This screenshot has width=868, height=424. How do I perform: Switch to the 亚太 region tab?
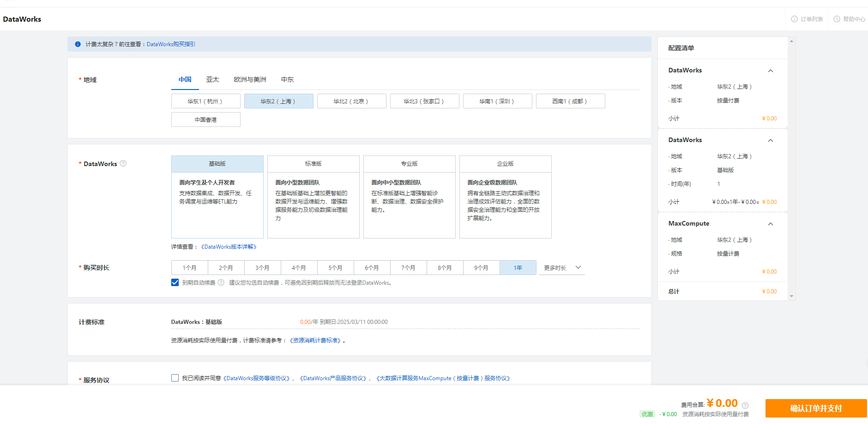coord(212,79)
